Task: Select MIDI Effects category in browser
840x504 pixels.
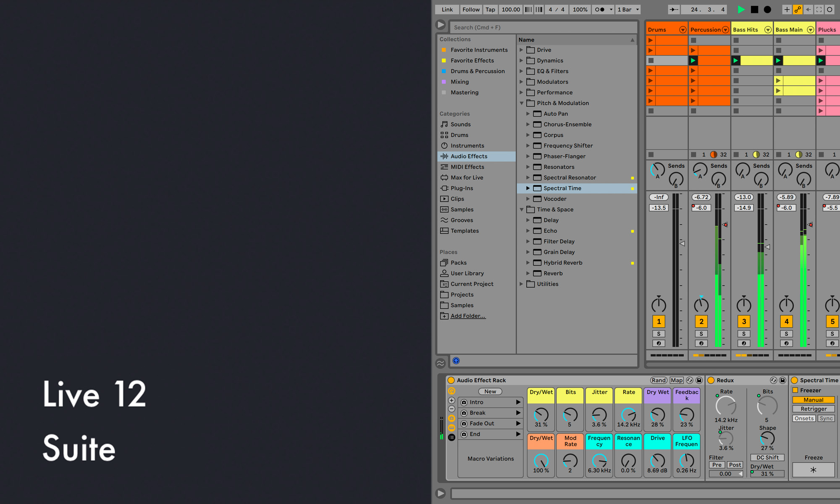Action: 467,167
